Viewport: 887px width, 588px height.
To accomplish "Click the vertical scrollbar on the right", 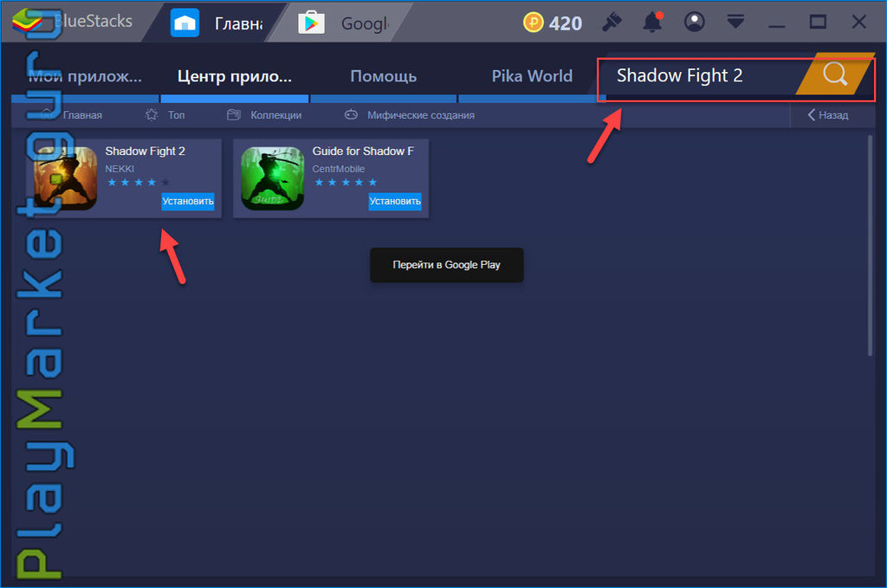I will [870, 246].
